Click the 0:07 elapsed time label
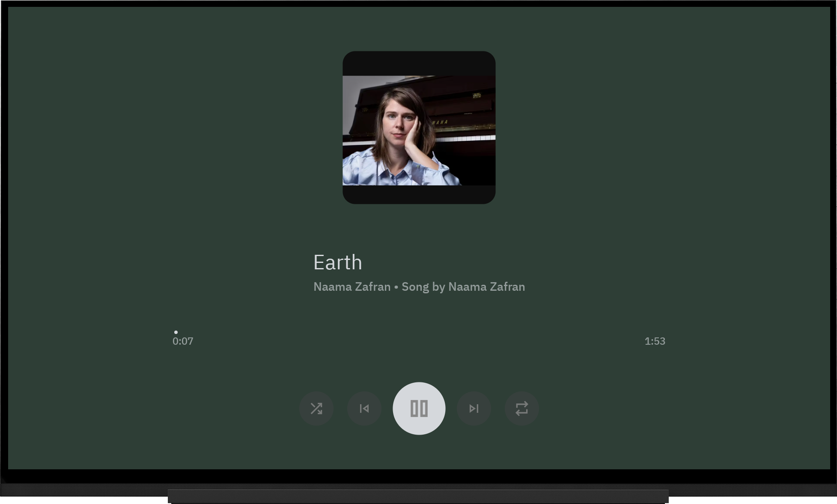Viewport: 837px width, 504px height. pyautogui.click(x=183, y=341)
